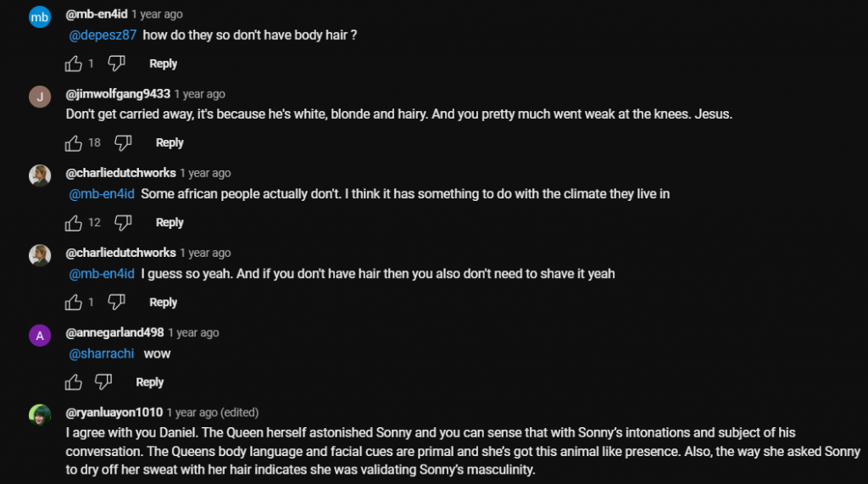
Task: Reply to the comment with 12 likes
Action: [x=170, y=223]
